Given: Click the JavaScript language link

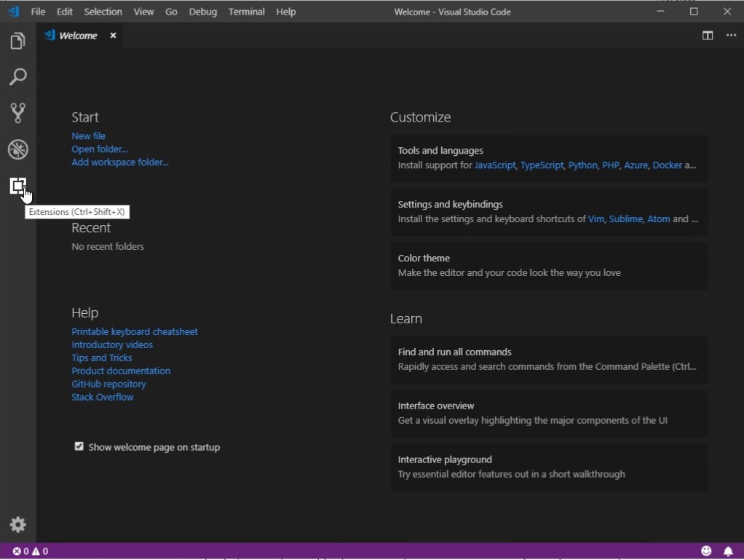Looking at the screenshot, I should coord(495,165).
